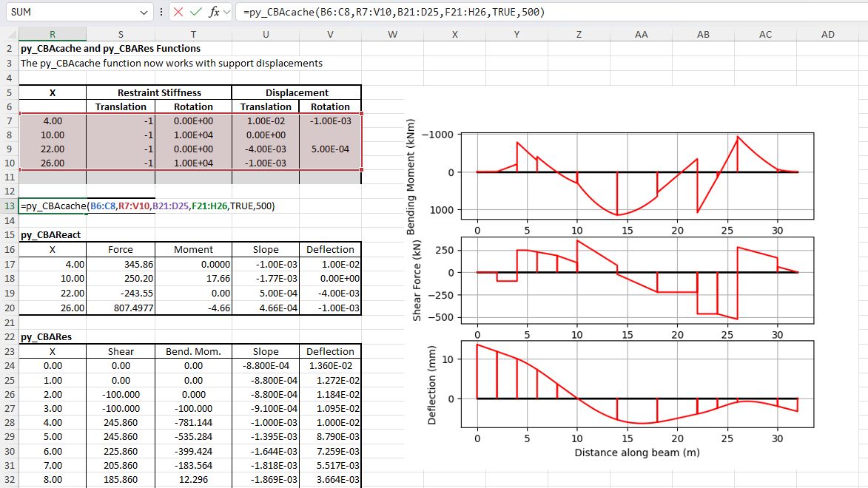Select row 13 header

click(x=9, y=206)
